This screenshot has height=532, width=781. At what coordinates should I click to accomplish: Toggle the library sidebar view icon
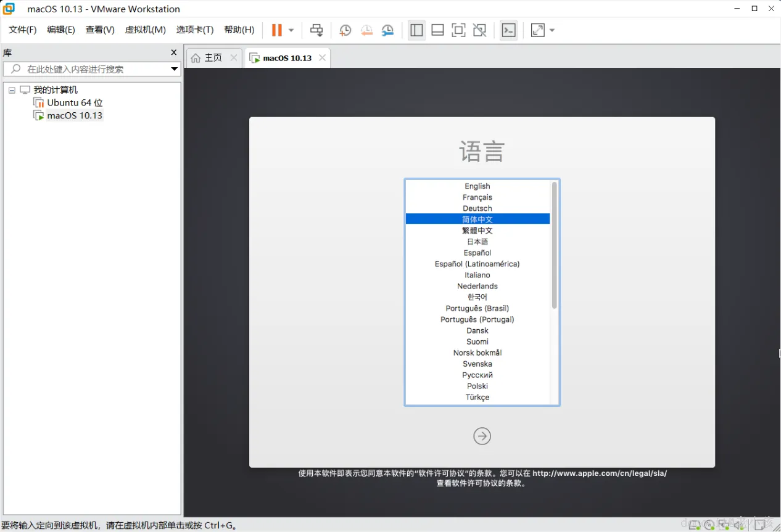click(417, 30)
